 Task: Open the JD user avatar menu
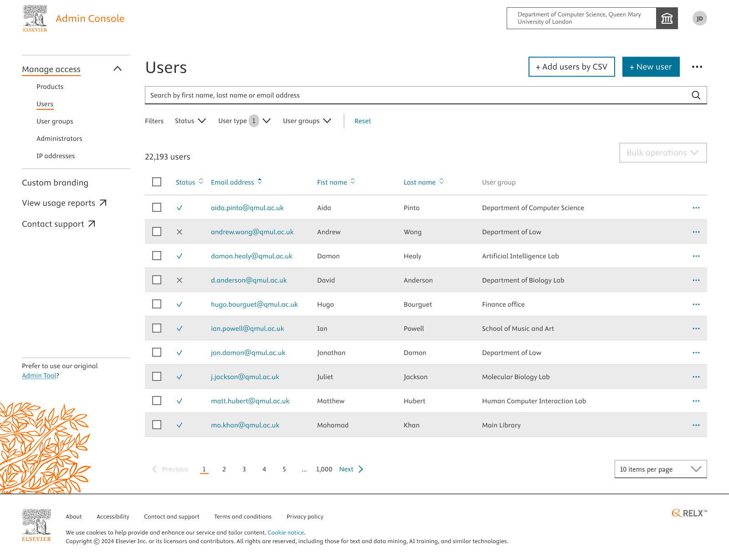point(700,18)
